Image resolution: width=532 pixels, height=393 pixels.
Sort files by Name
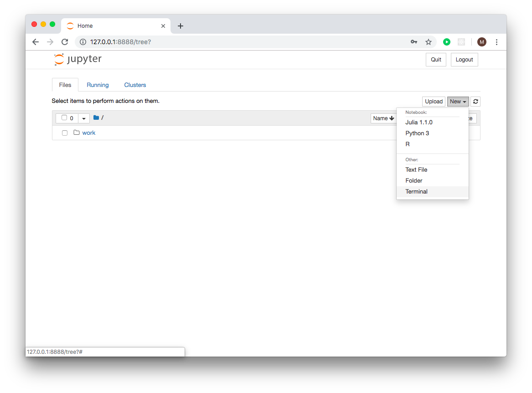tap(384, 118)
